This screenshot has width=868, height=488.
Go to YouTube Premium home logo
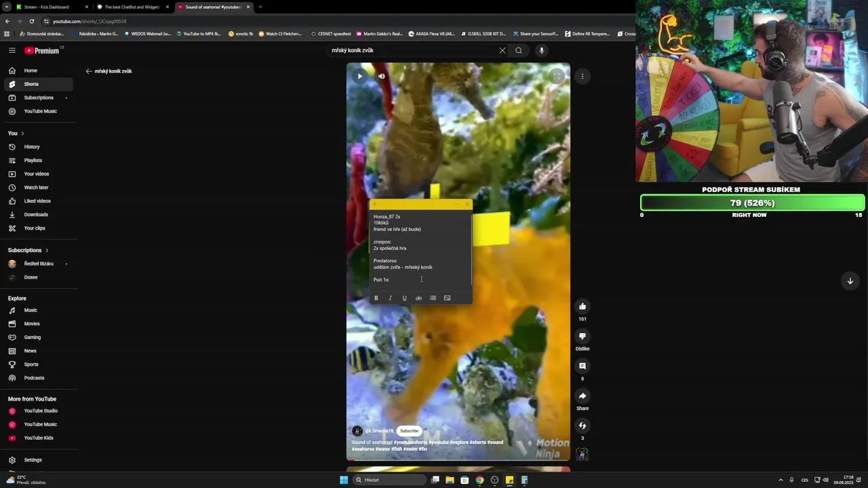pyautogui.click(x=43, y=50)
